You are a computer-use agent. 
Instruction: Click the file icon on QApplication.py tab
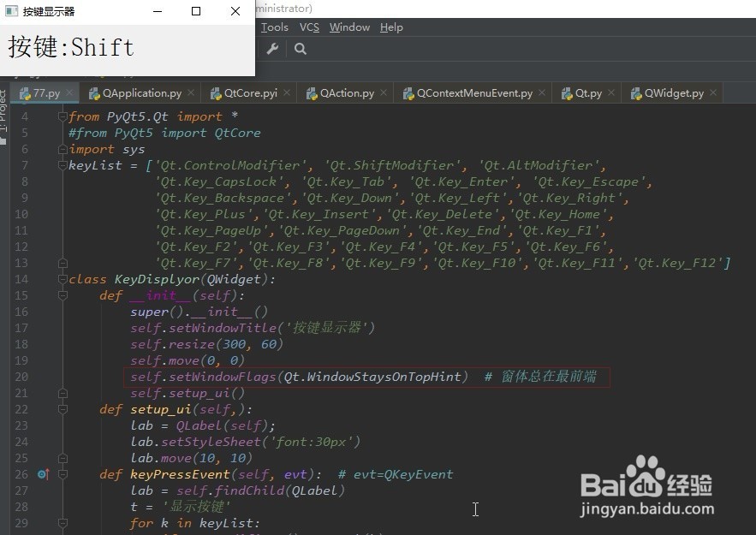pyautogui.click(x=94, y=93)
